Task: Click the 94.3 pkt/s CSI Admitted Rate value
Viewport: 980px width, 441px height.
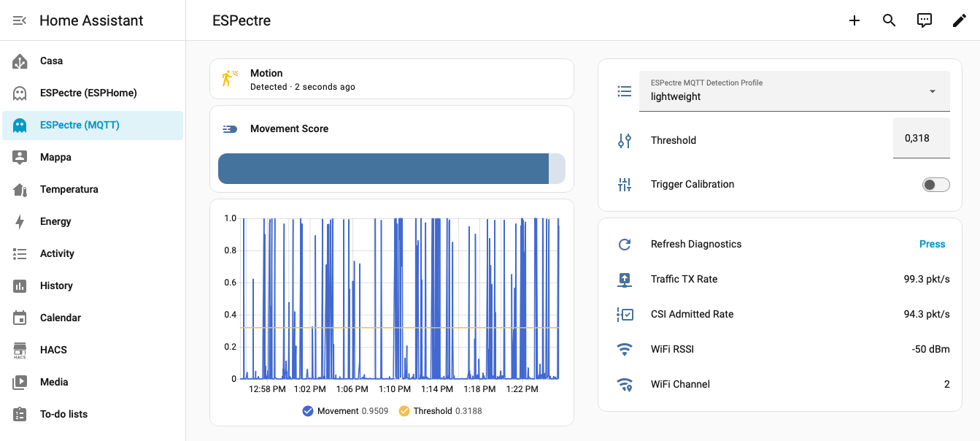Action: (x=927, y=315)
